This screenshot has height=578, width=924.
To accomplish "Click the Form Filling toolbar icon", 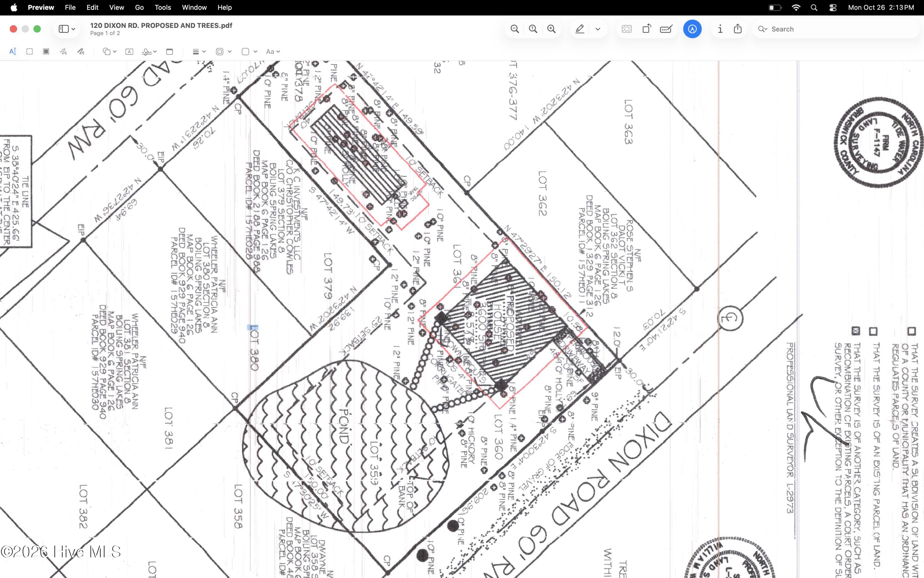I will click(x=666, y=29).
